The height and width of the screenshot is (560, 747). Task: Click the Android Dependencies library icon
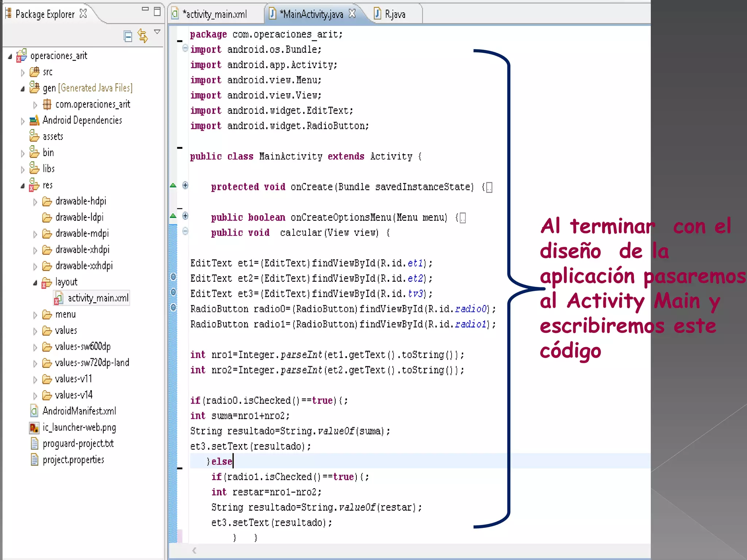coord(34,120)
